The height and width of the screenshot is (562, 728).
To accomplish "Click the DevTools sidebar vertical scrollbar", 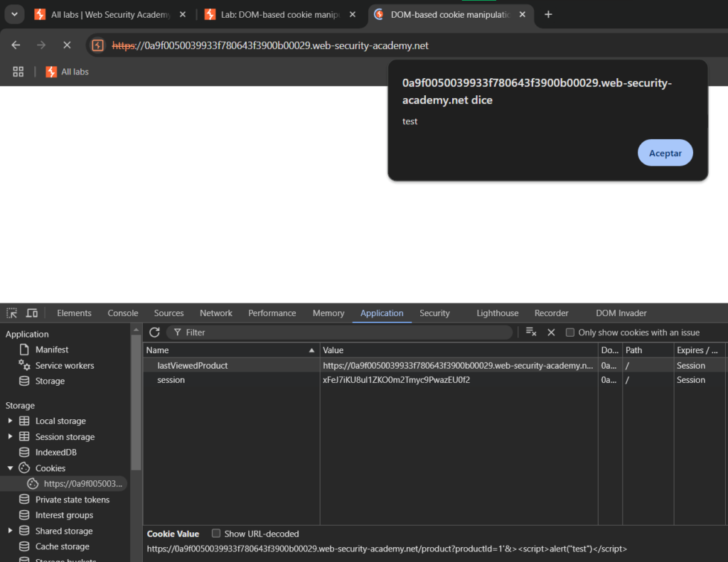I will pos(136,402).
